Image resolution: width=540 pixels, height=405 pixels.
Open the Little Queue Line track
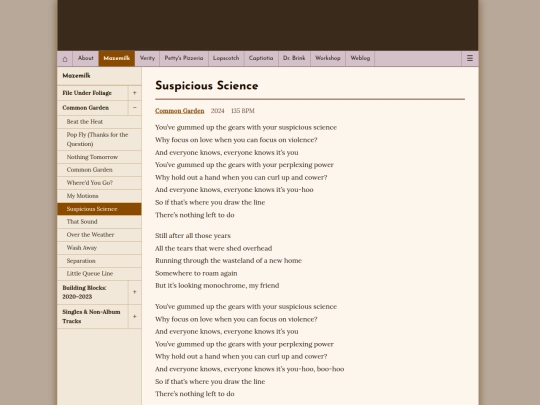coord(99,274)
